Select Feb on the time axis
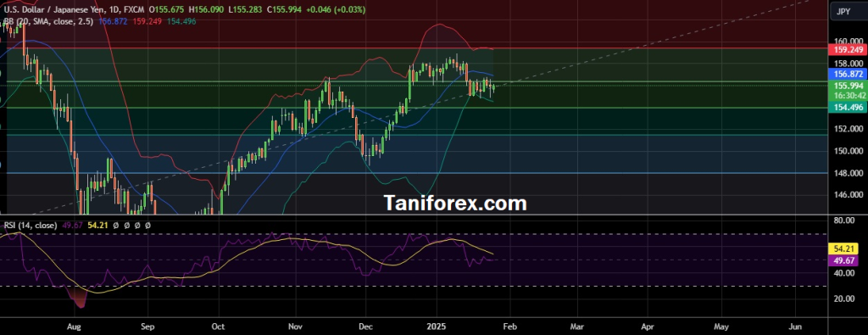The width and height of the screenshot is (868, 335). pyautogui.click(x=509, y=327)
